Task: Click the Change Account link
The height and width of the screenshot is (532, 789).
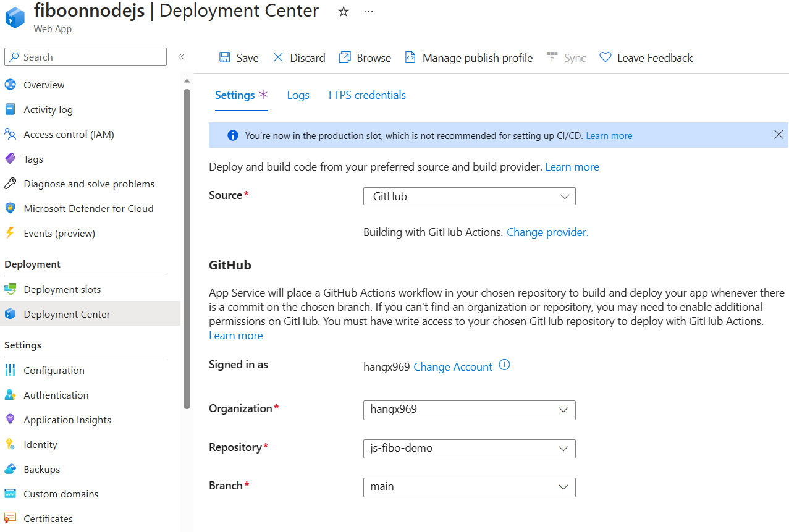Action: 453,367
